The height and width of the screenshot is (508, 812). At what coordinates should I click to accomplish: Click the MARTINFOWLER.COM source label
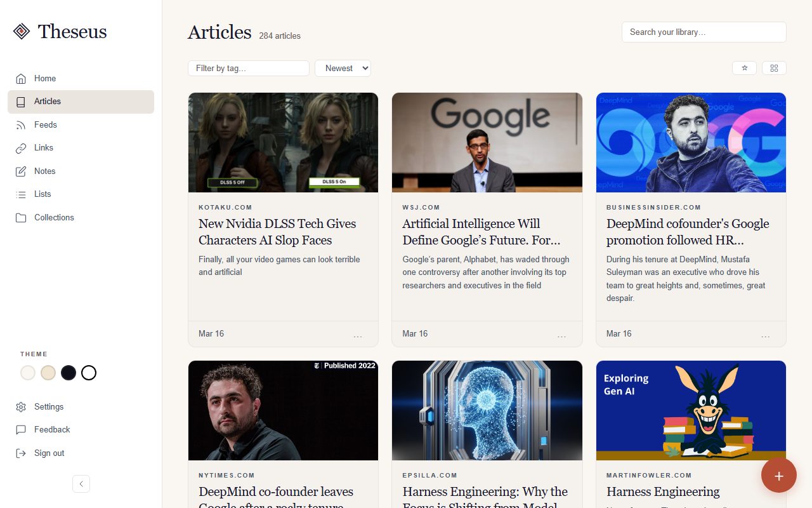pyautogui.click(x=649, y=476)
